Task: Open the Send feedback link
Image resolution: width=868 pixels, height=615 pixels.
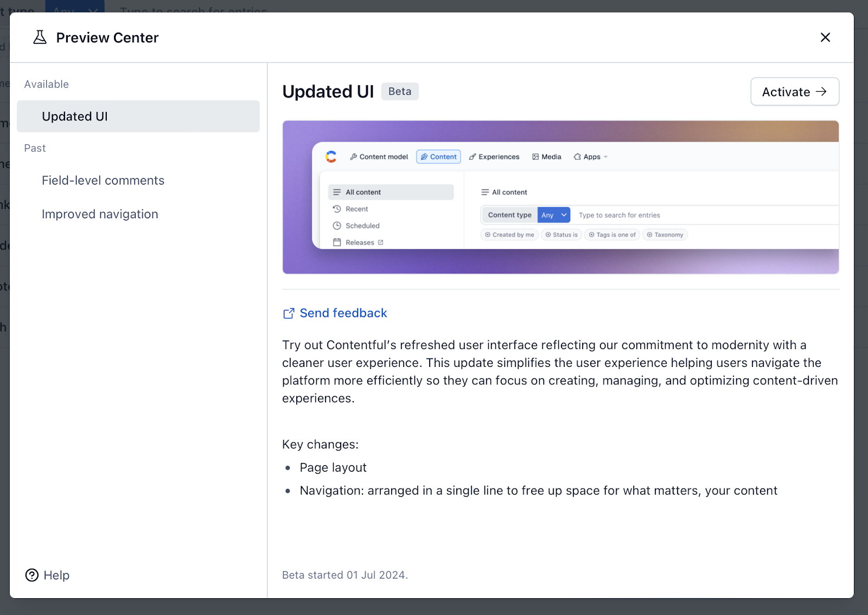Action: click(x=335, y=313)
